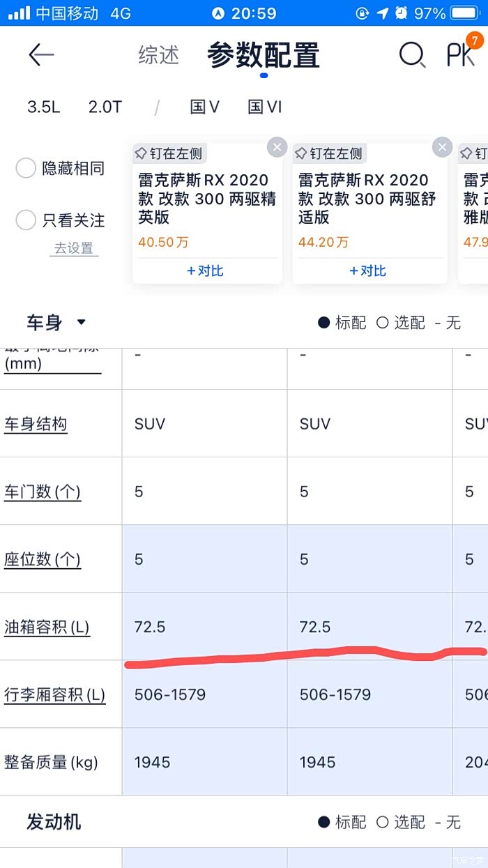488x868 pixels.
Task: Expand the 车身 section dropdown
Action: click(x=82, y=322)
